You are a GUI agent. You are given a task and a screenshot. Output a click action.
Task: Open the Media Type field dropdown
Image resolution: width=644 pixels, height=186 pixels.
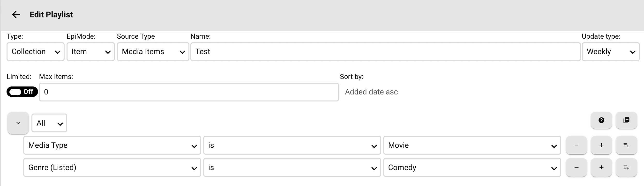tap(112, 145)
